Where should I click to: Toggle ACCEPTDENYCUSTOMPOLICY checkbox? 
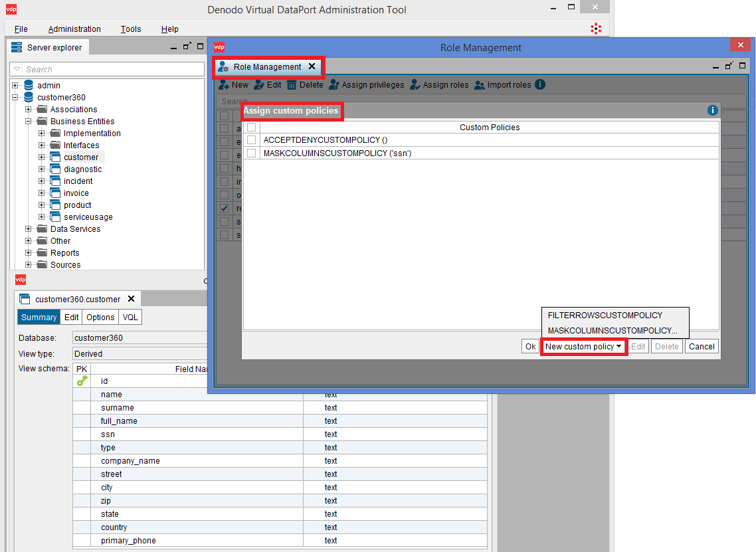click(x=252, y=139)
